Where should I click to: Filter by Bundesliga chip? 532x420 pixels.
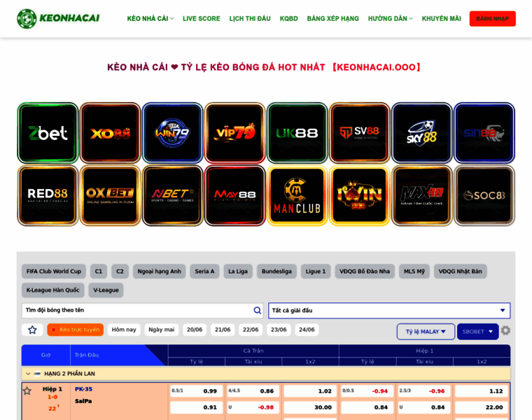276,272
